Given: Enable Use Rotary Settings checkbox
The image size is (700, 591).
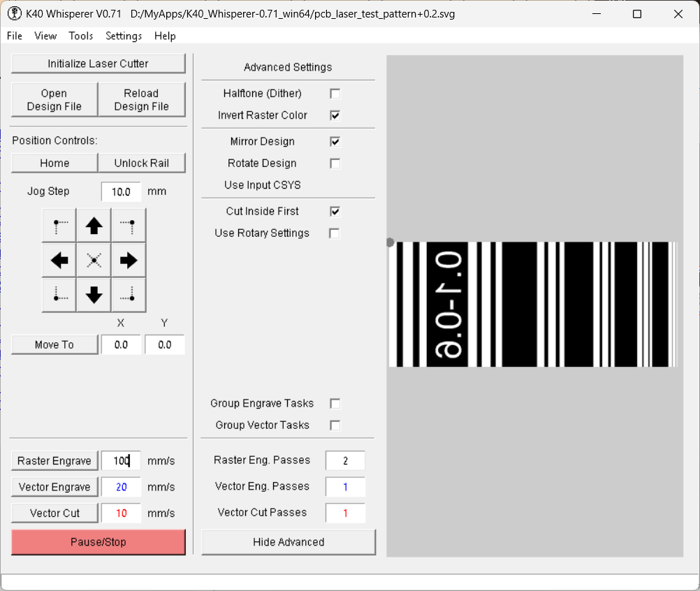Looking at the screenshot, I should [335, 233].
